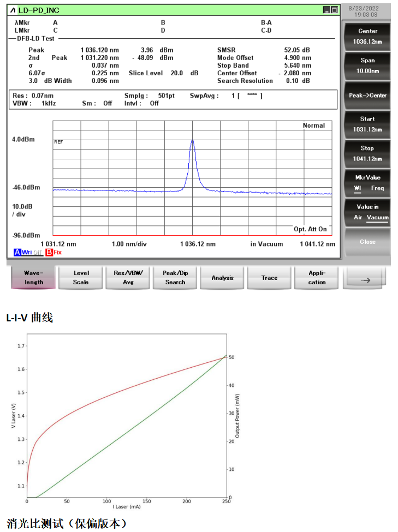Open the Level Scale menu

[x=81, y=277]
